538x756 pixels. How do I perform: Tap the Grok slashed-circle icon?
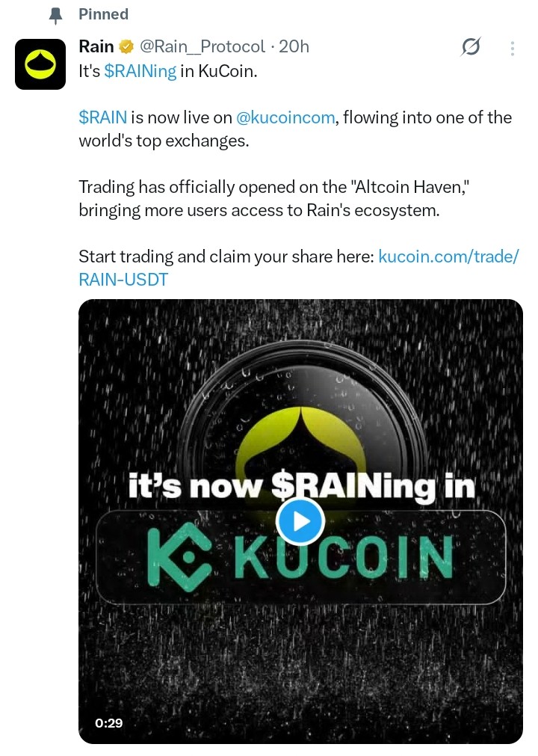point(470,47)
